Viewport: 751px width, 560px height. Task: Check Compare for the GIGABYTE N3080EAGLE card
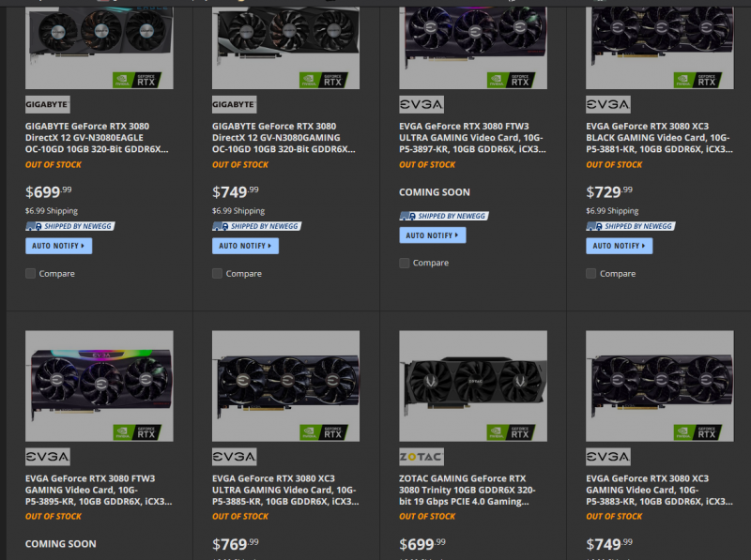point(31,274)
